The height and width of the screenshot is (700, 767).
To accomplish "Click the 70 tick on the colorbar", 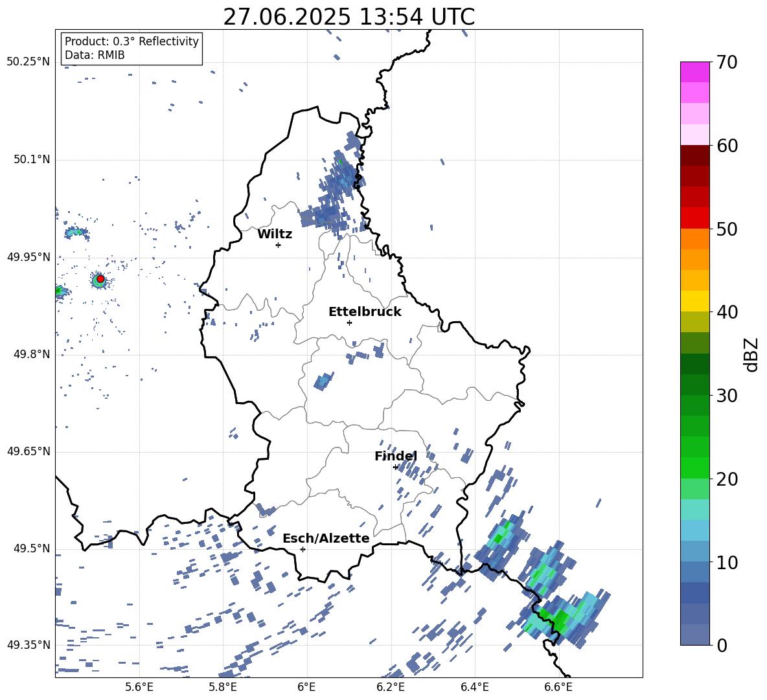I will click(x=727, y=62).
